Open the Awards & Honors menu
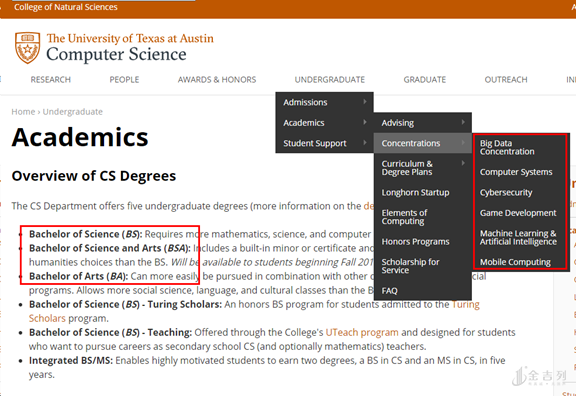Screen dimensions: 576x396 click(217, 79)
